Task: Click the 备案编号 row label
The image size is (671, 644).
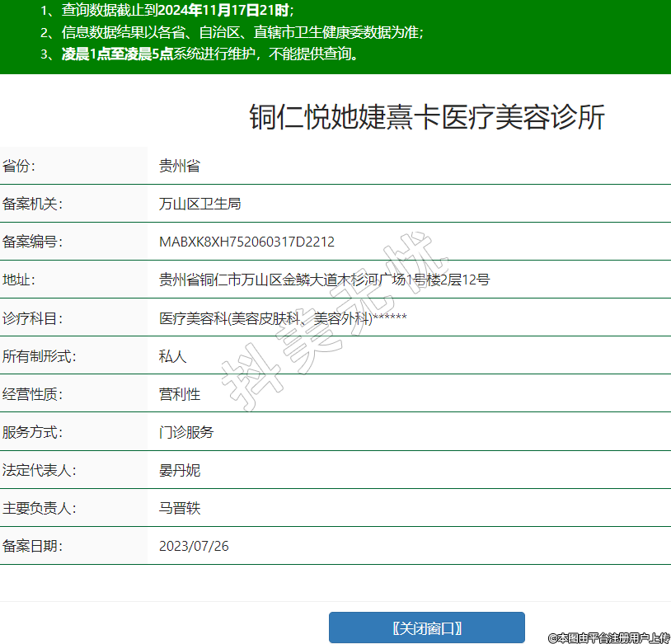Action: click(33, 242)
